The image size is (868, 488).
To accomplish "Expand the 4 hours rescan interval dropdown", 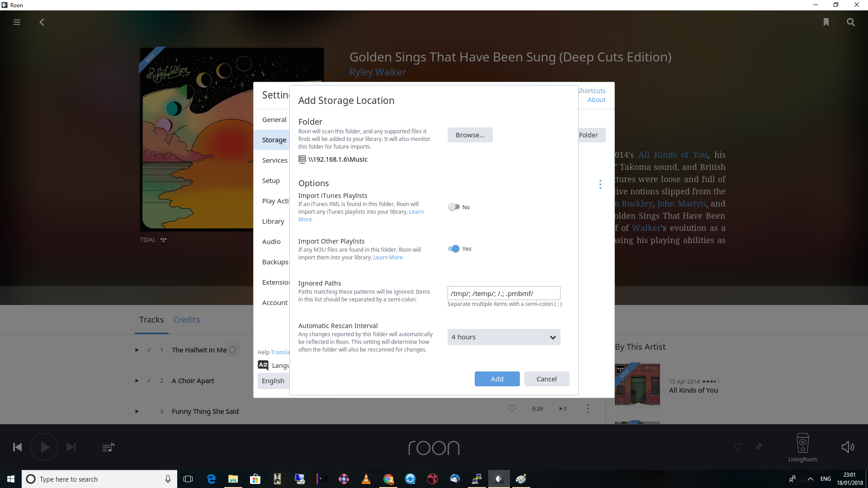I will pyautogui.click(x=504, y=337).
